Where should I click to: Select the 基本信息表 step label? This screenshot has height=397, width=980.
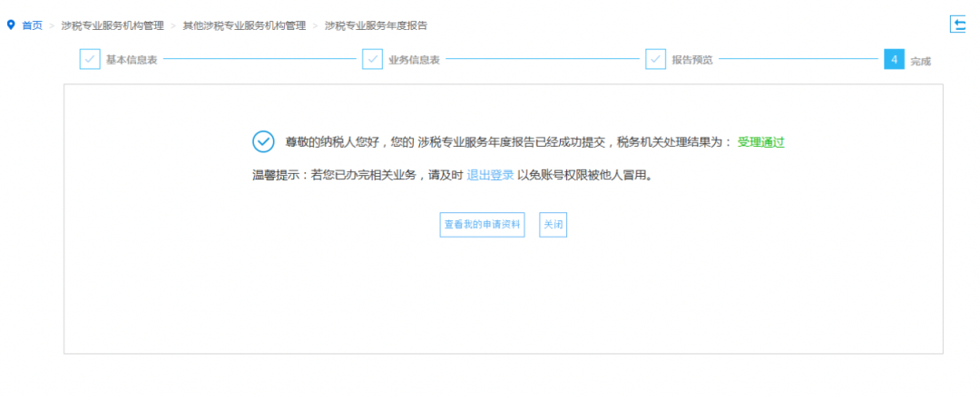[x=132, y=60]
